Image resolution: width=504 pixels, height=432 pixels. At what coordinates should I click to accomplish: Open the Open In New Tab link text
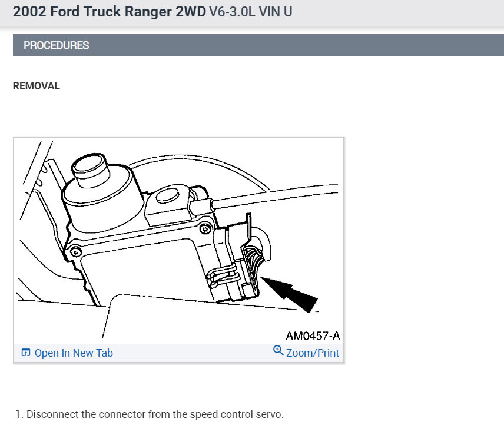tap(74, 353)
